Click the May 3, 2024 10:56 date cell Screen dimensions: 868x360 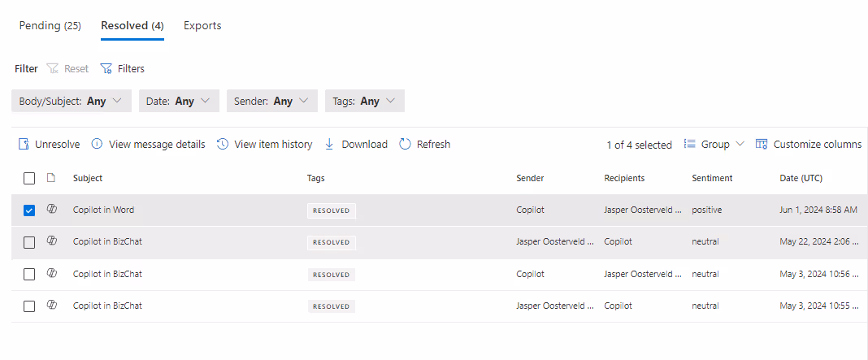pyautogui.click(x=820, y=274)
